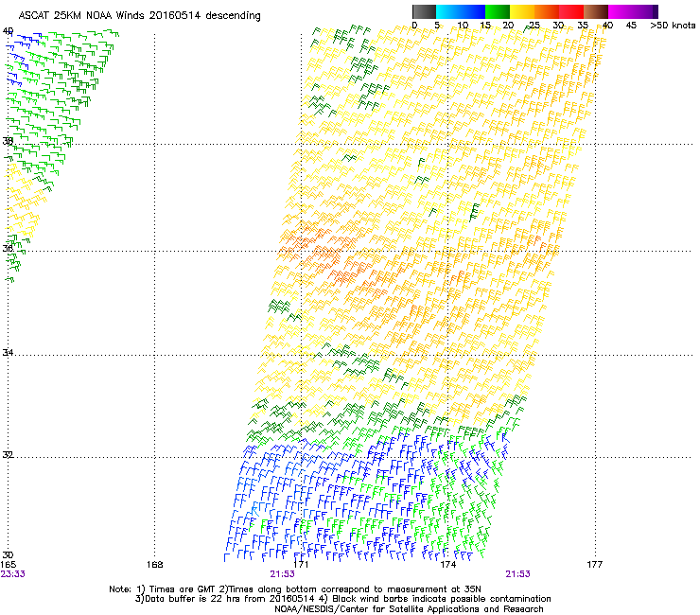
Task: Click longitude label '171' on bottom axis
Action: (301, 565)
